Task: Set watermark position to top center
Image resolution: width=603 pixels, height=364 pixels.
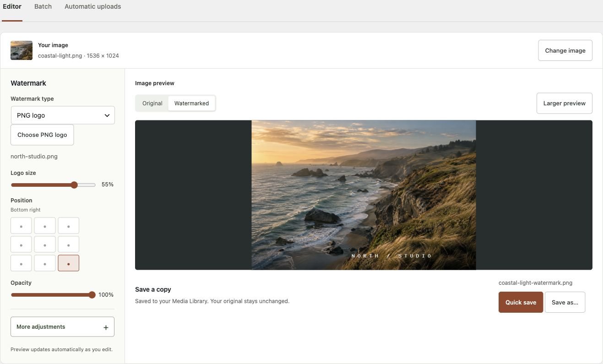Action: point(45,226)
